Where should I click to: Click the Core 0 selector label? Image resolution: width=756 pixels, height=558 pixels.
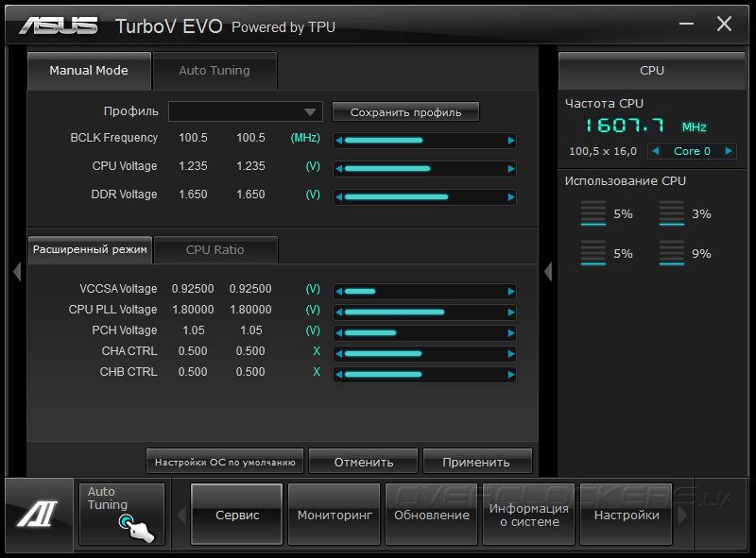point(692,151)
